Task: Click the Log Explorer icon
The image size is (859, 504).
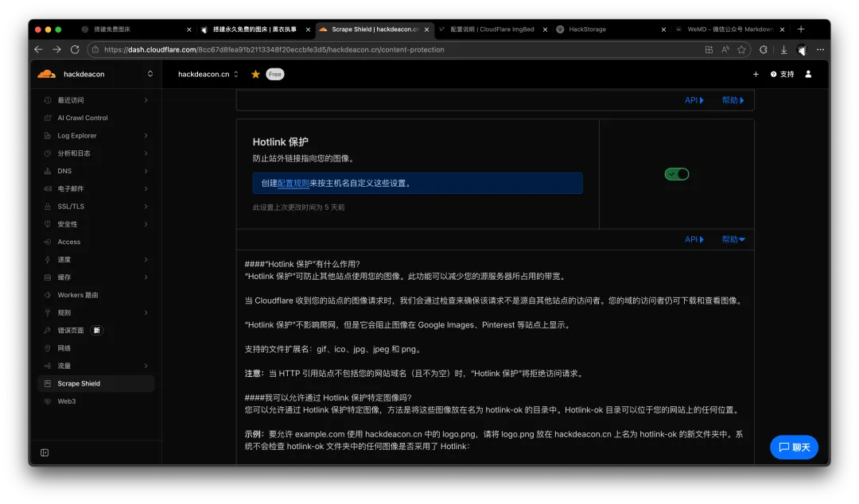Action: (48, 135)
